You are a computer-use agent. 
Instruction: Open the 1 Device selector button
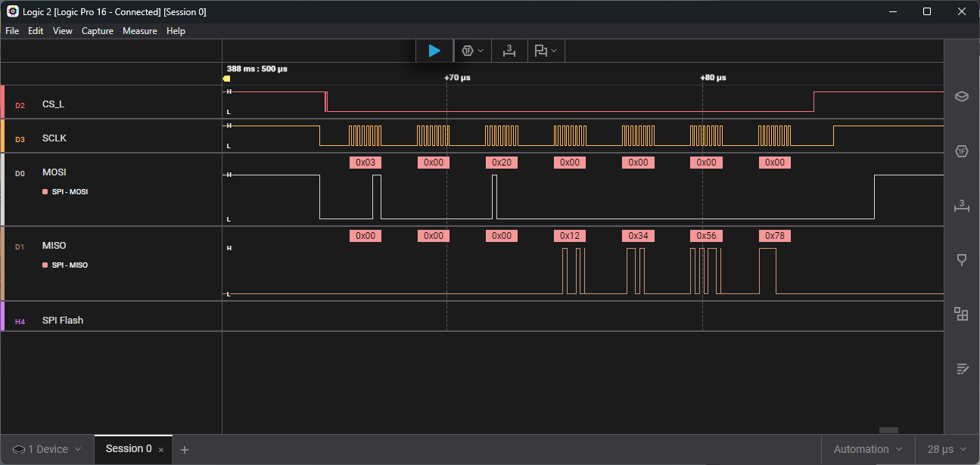(47, 449)
